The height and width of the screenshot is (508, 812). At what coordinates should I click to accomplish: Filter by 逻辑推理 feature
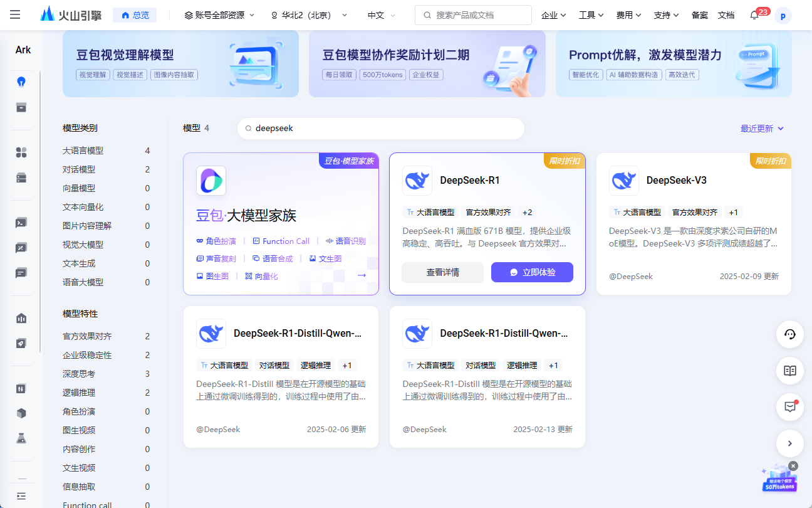tap(107, 393)
